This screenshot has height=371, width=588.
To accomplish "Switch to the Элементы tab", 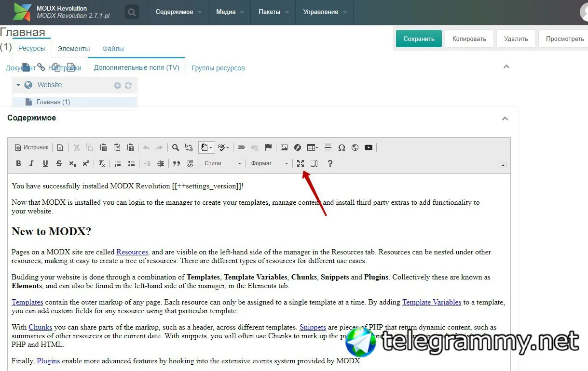I will 74,49.
